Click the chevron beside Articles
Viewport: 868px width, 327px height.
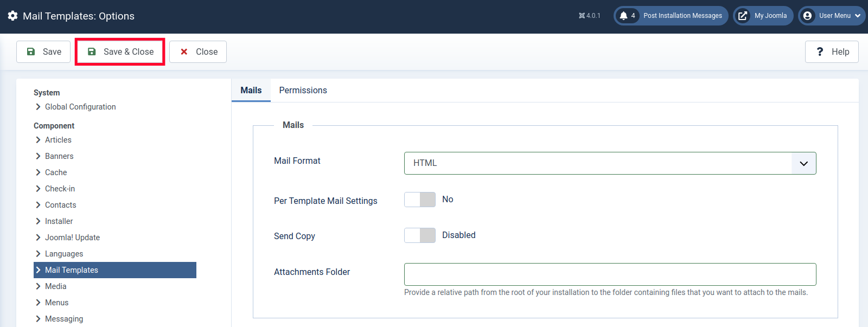38,140
